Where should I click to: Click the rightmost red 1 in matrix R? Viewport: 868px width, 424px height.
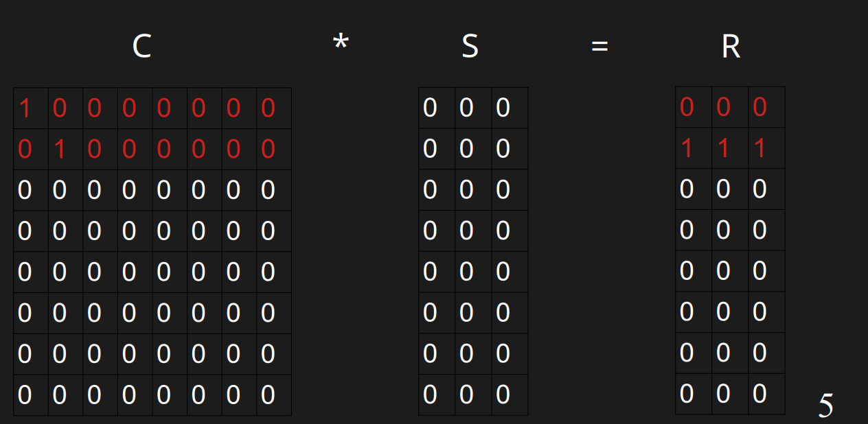point(759,148)
